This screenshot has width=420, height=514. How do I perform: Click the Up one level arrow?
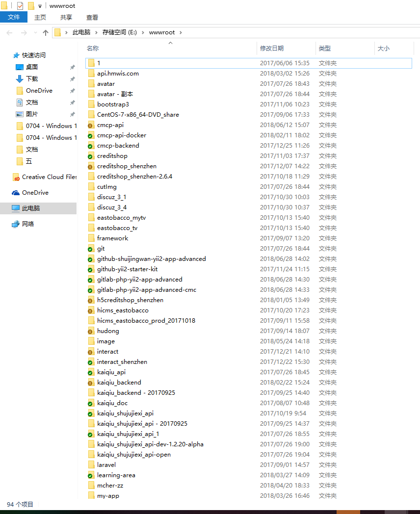pyautogui.click(x=46, y=32)
